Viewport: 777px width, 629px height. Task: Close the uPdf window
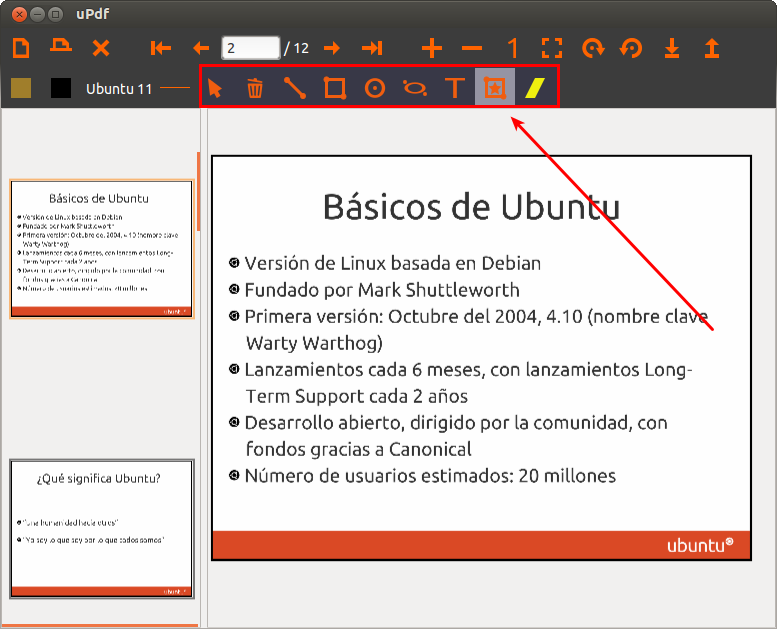[x=19, y=14]
